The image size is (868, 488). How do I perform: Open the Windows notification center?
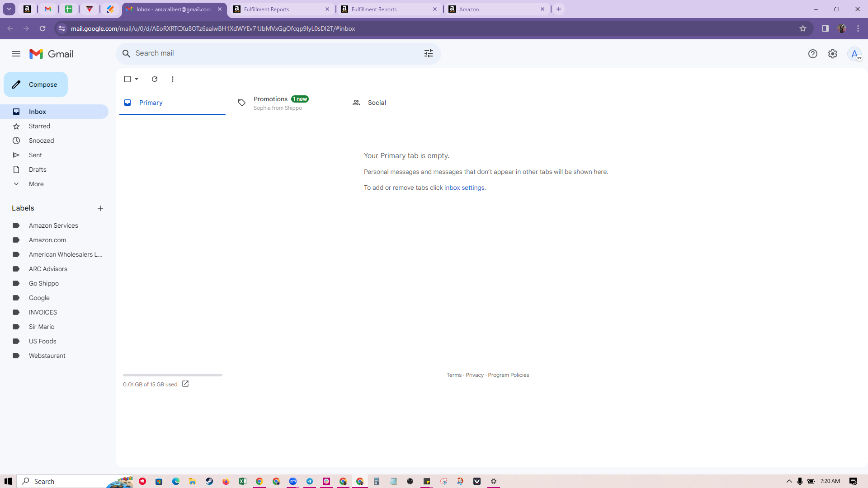(x=853, y=481)
